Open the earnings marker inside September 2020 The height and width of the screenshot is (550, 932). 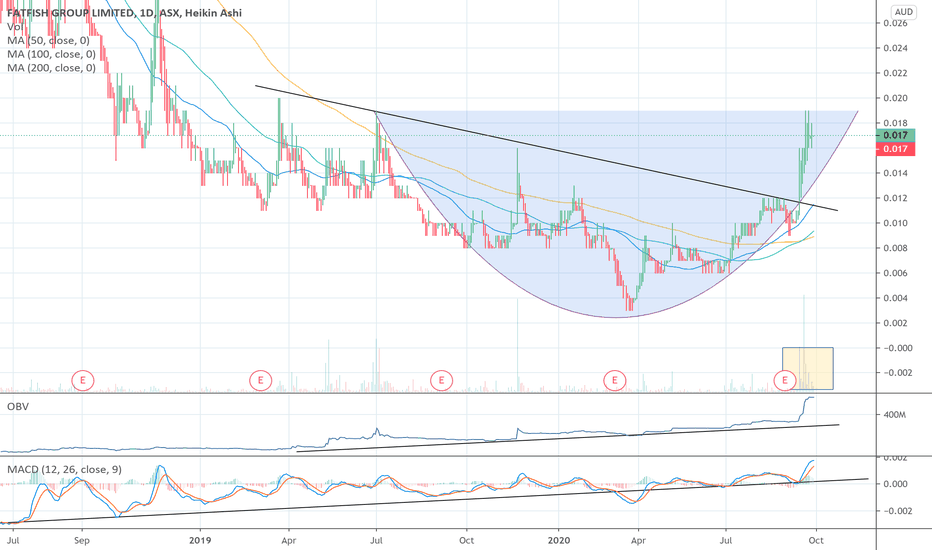[785, 379]
